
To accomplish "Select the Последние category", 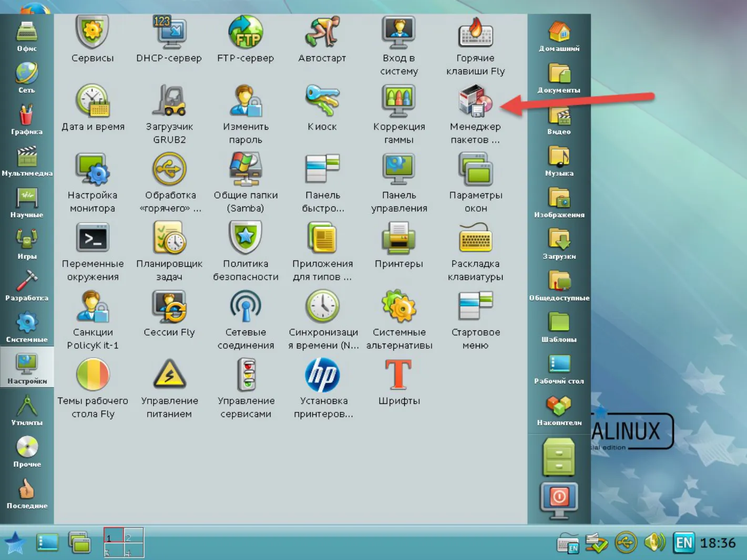I will click(27, 494).
